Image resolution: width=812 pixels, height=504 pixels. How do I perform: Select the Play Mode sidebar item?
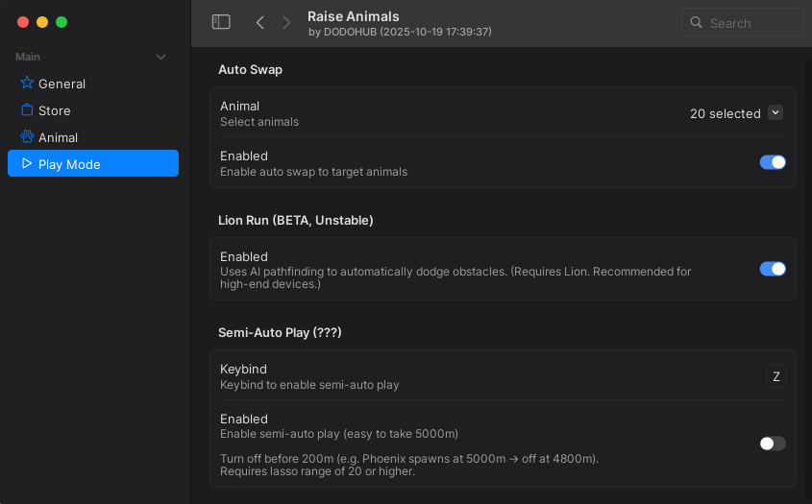click(x=93, y=163)
